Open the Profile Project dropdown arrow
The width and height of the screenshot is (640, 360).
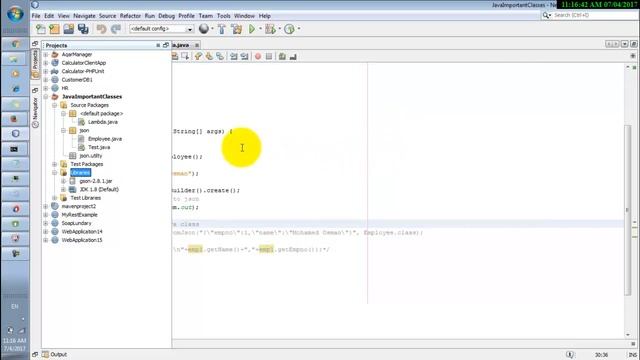coord(299,29)
